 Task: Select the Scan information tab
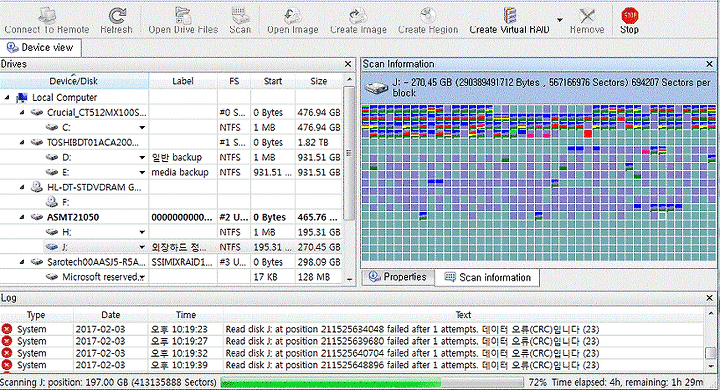[x=487, y=277]
